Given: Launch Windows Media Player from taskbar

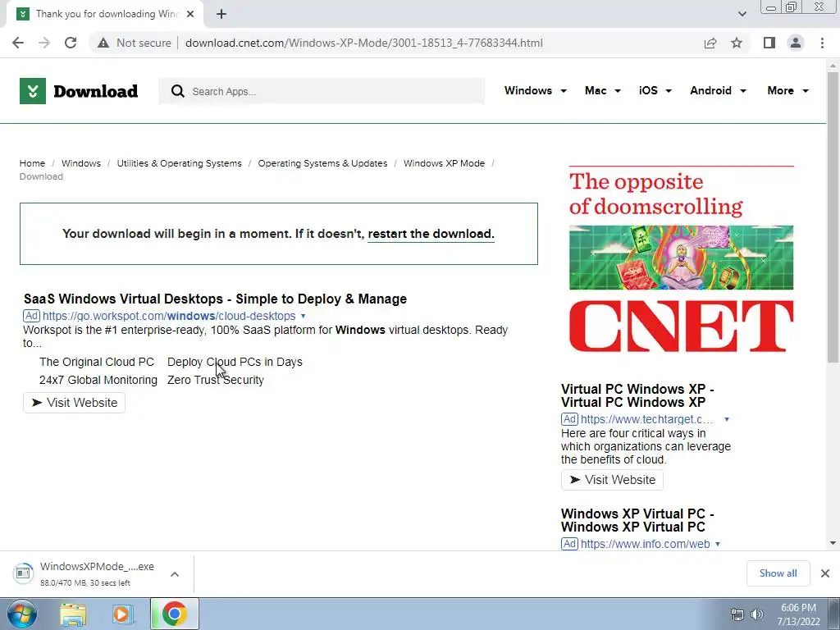Looking at the screenshot, I should click(122, 614).
